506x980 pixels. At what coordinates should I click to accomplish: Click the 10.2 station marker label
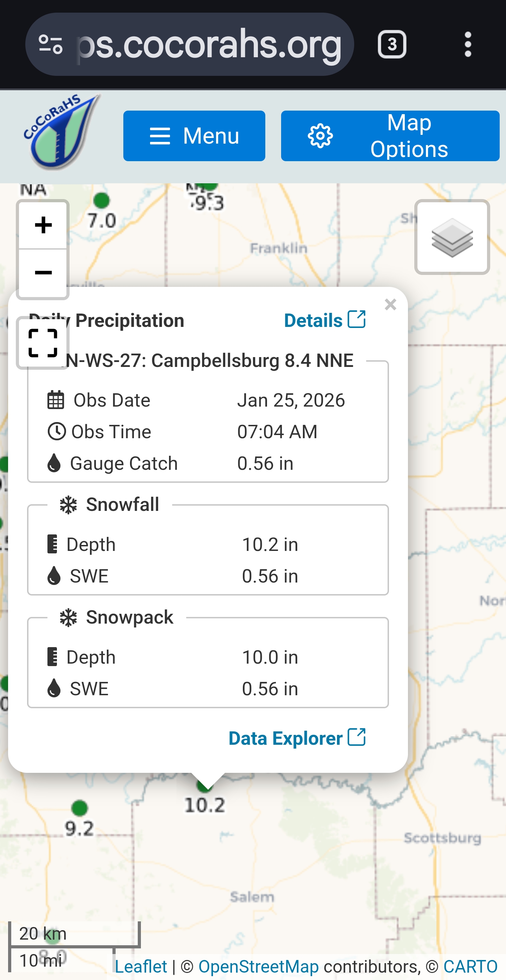coord(205,805)
